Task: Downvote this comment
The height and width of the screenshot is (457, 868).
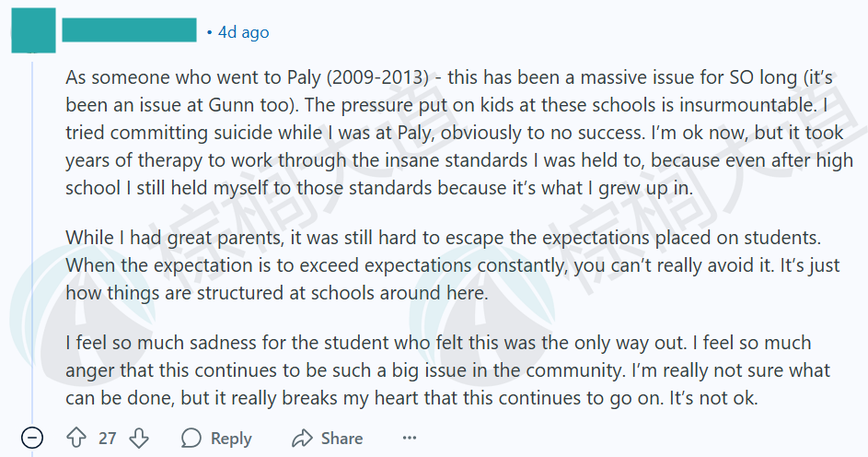Action: pyautogui.click(x=139, y=438)
